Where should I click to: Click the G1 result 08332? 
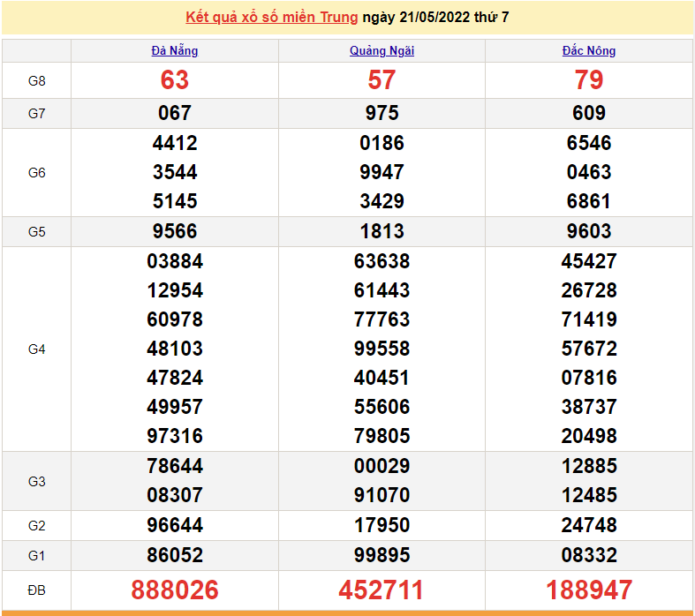(x=589, y=555)
